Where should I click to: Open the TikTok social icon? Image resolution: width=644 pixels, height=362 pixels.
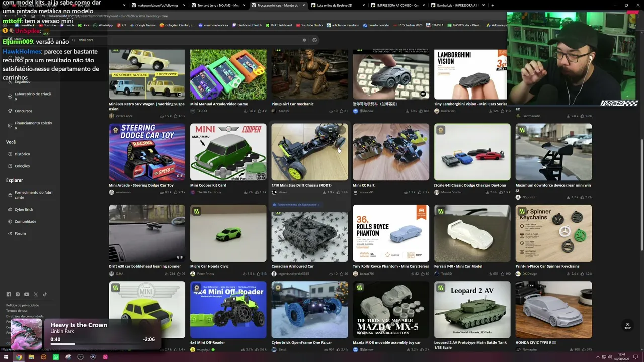(x=45, y=294)
